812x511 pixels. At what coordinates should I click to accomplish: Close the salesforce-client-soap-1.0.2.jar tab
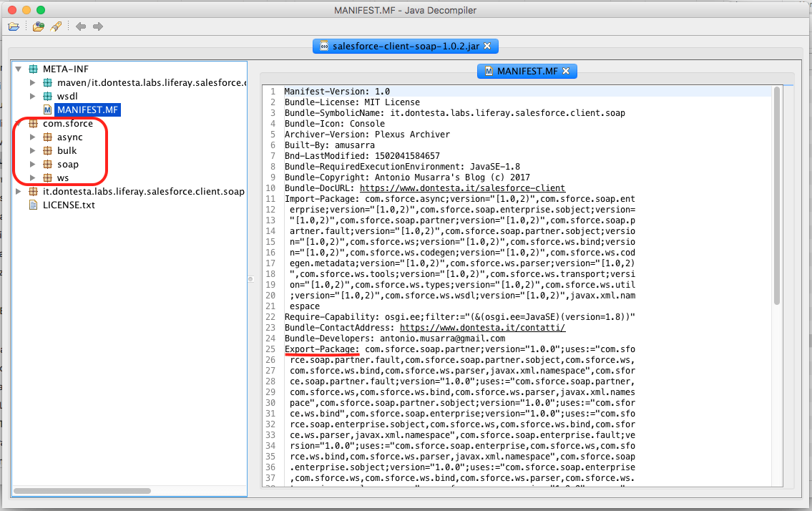487,46
